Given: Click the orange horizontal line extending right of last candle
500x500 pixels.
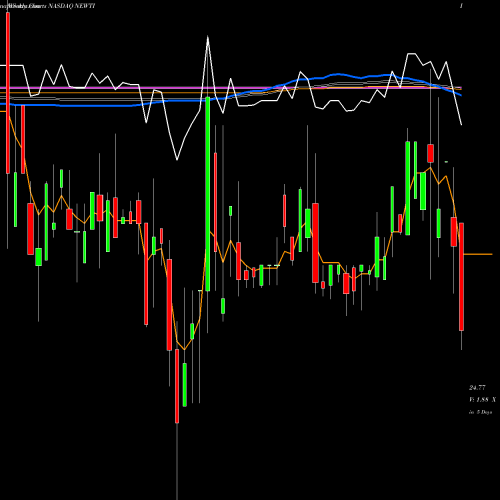Looking at the screenshot, I should click(478, 254).
